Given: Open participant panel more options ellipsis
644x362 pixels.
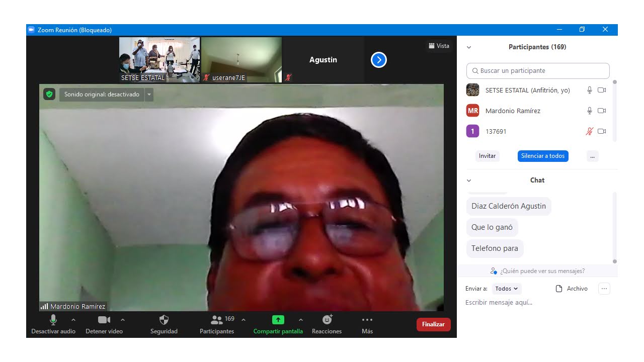Looking at the screenshot, I should 593,156.
